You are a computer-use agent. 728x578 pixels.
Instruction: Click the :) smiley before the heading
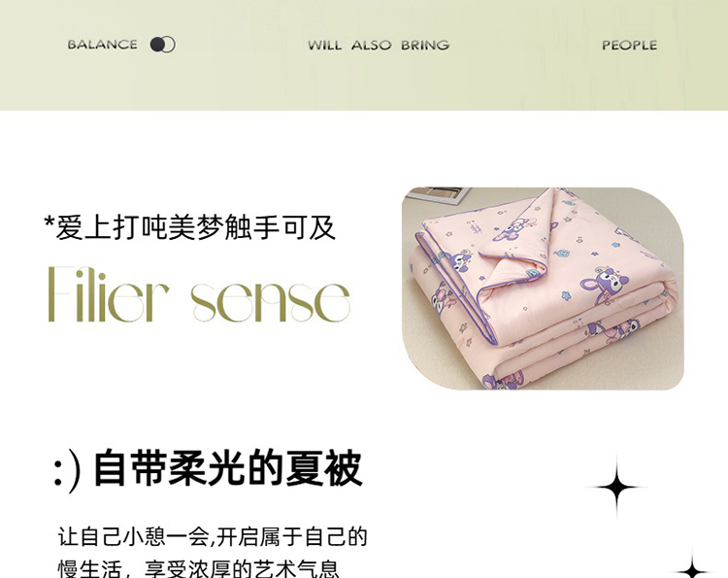tap(67, 470)
